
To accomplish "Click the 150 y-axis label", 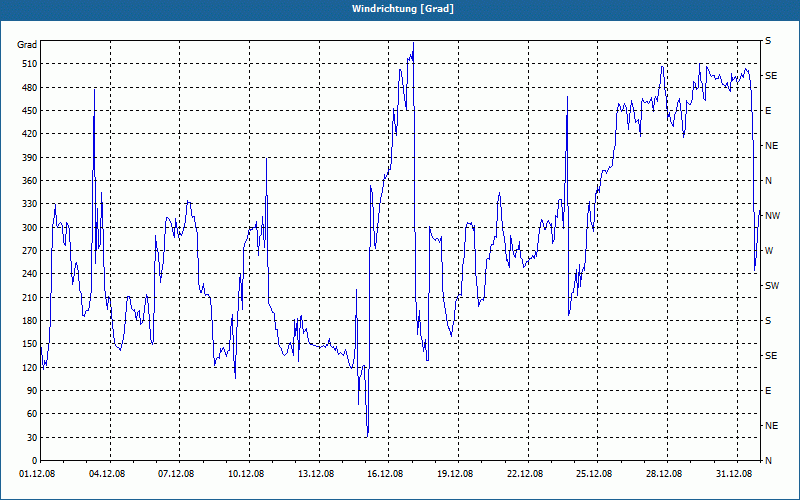I will pos(30,344).
